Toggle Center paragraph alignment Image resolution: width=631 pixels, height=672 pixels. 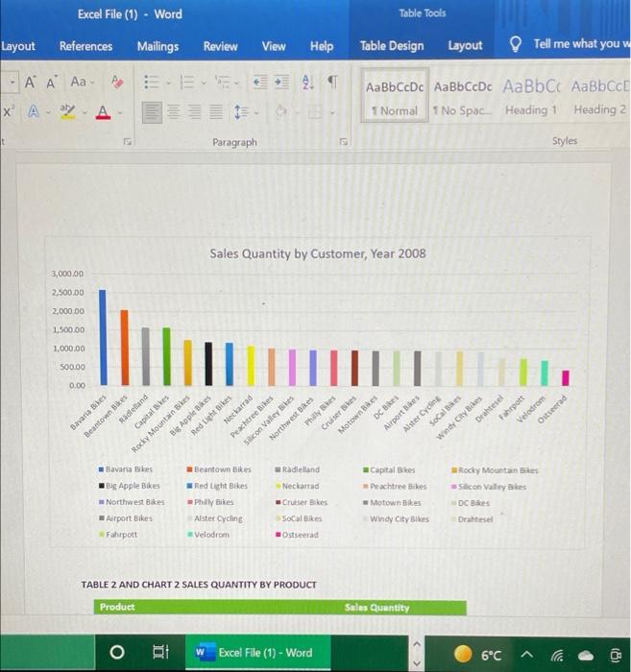[x=173, y=112]
